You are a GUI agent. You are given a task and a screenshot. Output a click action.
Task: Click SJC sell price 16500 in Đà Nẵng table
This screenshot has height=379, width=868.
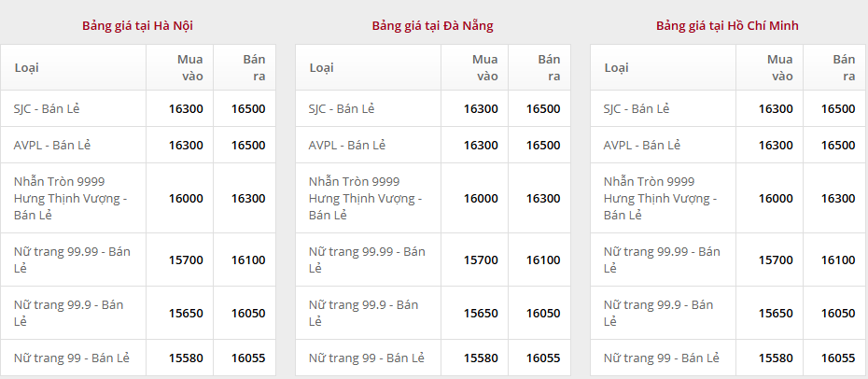click(543, 108)
